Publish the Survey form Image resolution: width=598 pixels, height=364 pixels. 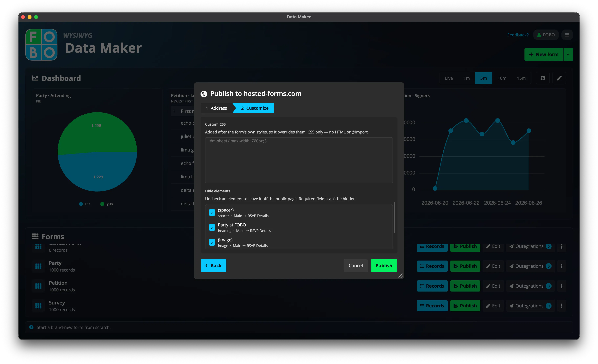click(x=465, y=306)
